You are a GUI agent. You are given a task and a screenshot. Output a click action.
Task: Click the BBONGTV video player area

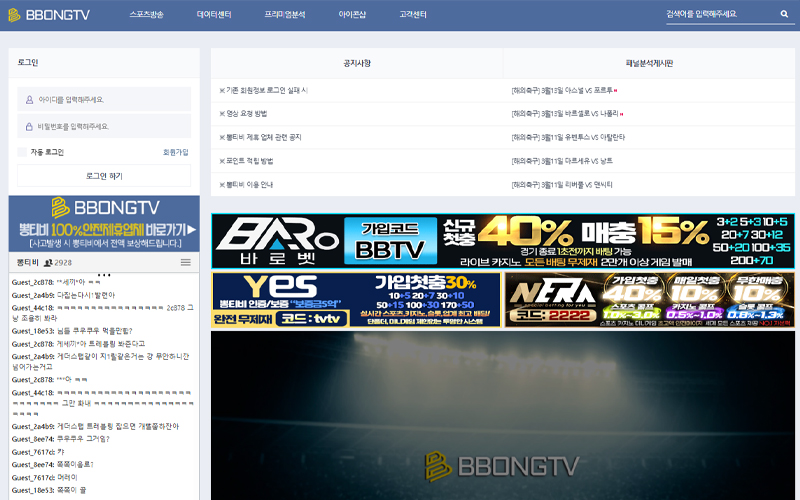click(503, 415)
